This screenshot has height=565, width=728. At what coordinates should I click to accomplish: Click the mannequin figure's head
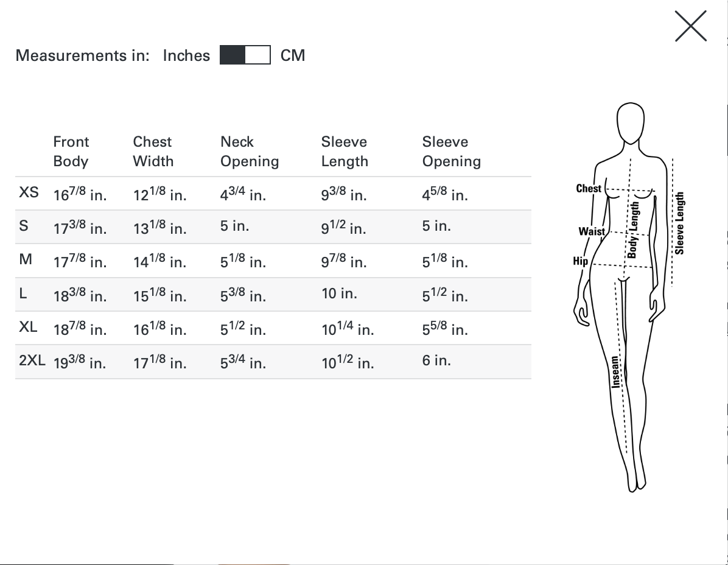click(x=631, y=124)
